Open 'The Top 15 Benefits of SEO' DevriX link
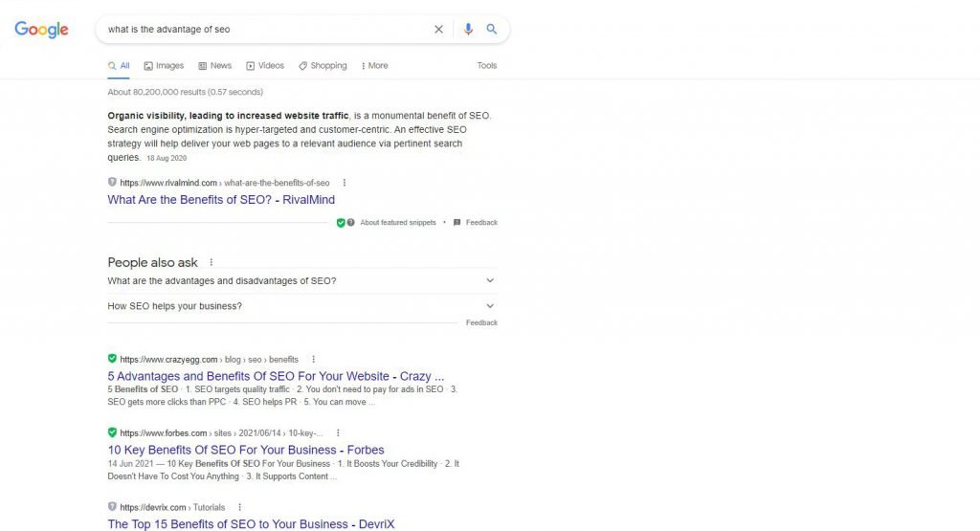 click(x=251, y=524)
